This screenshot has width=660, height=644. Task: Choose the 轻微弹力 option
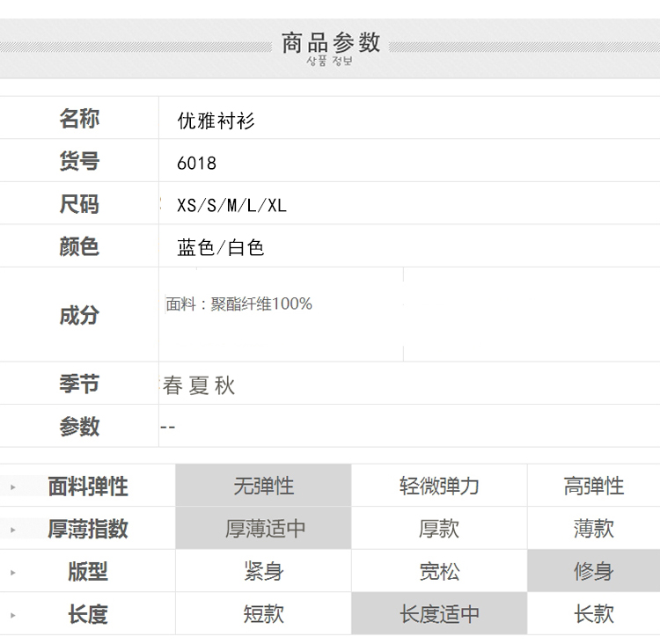(439, 486)
